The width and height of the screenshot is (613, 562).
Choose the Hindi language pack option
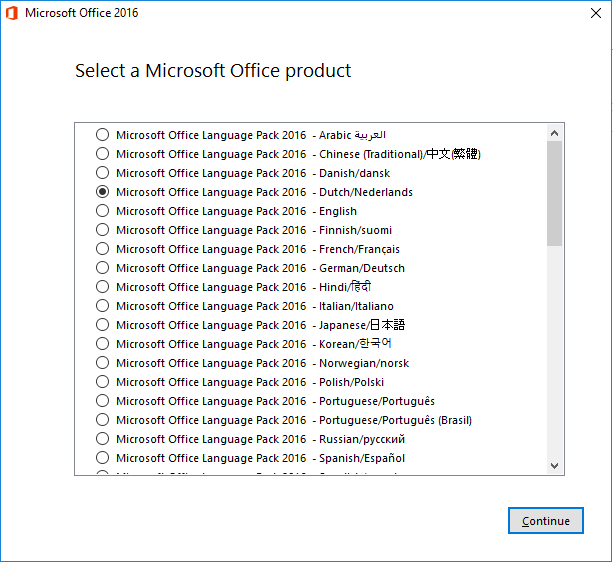pyautogui.click(x=102, y=287)
